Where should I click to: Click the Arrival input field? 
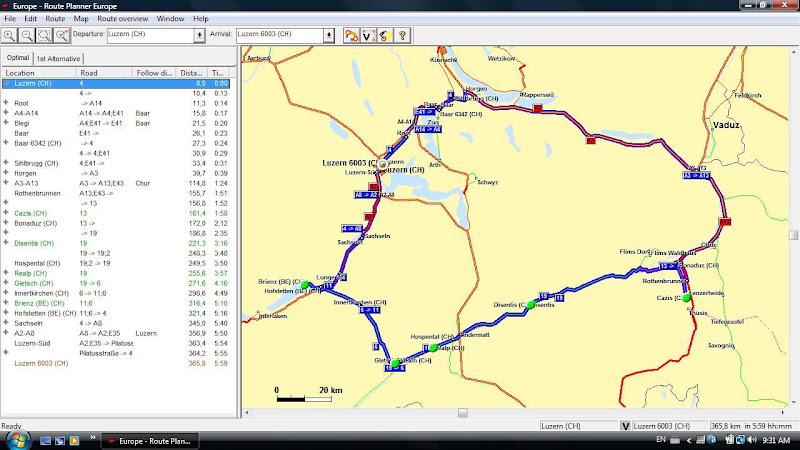pyautogui.click(x=280, y=35)
